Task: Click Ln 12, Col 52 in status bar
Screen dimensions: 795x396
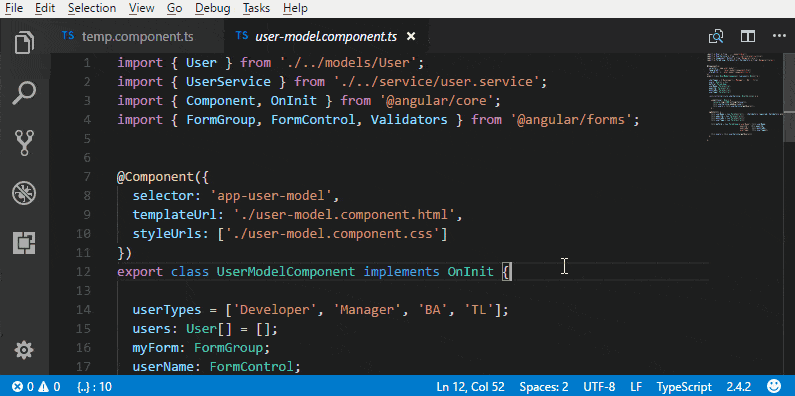Action: pyautogui.click(x=471, y=387)
